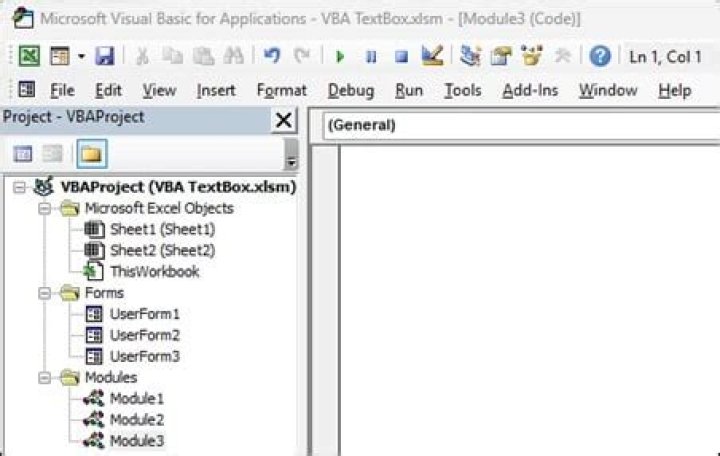Open the Add-Ins menu

pyautogui.click(x=530, y=90)
